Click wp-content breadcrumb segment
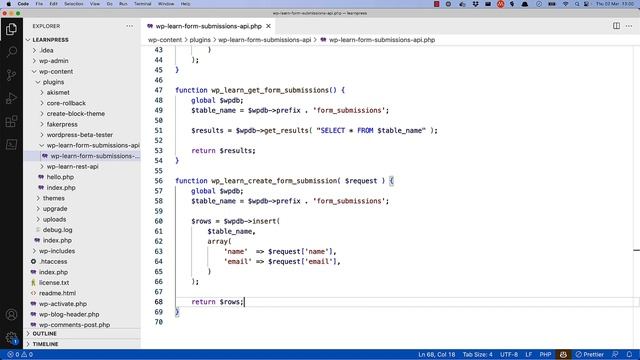640x360 pixels. pyautogui.click(x=165, y=40)
